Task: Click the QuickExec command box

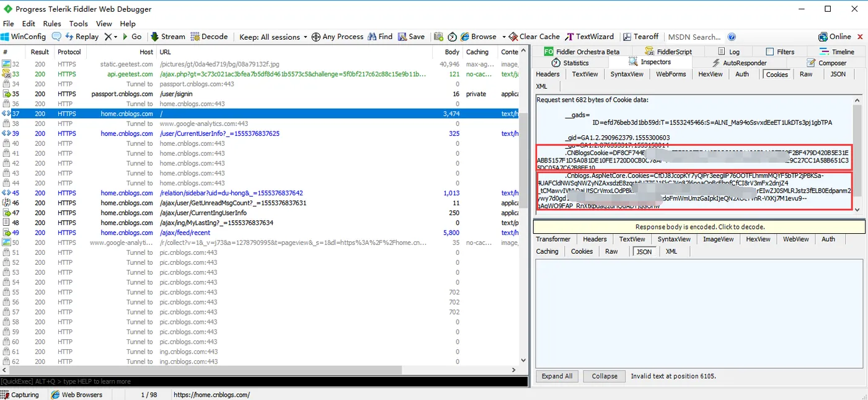Action: tap(265, 381)
